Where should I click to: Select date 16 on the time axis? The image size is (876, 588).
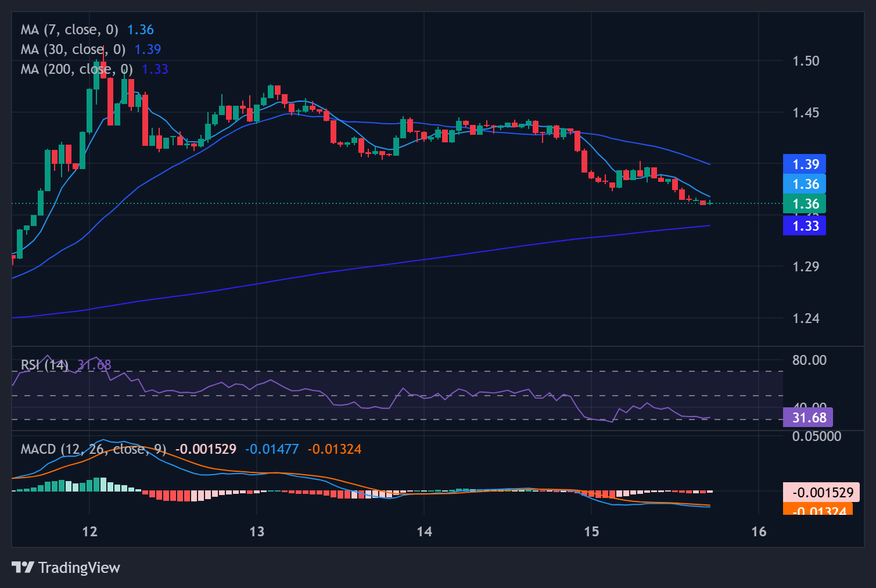759,532
